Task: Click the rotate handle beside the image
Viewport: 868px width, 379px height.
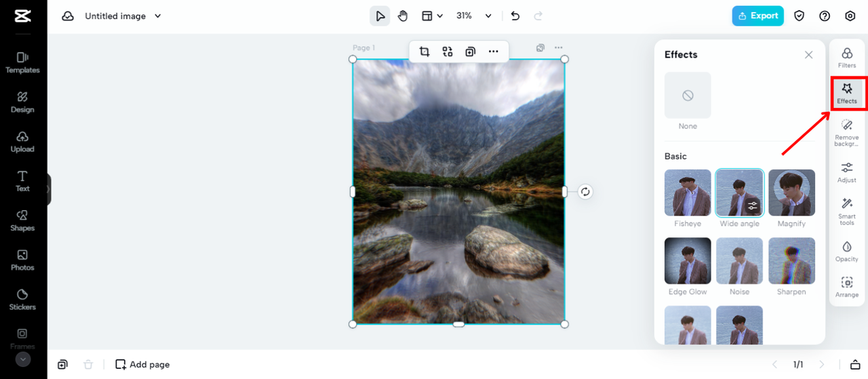Action: point(585,192)
